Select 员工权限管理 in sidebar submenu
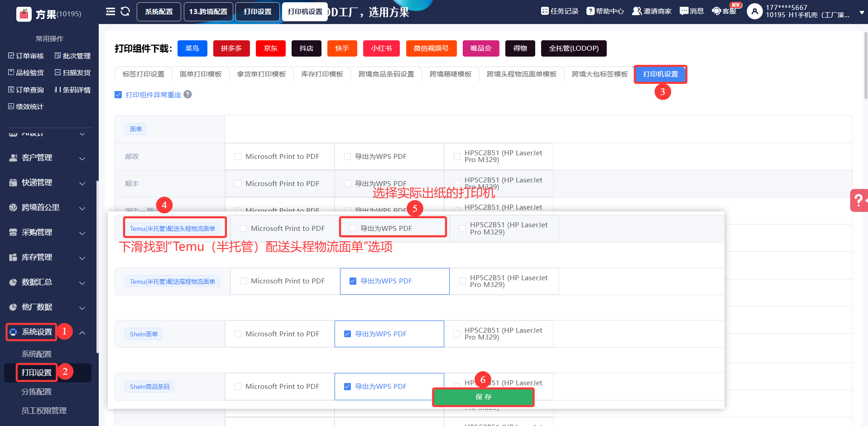 click(44, 411)
